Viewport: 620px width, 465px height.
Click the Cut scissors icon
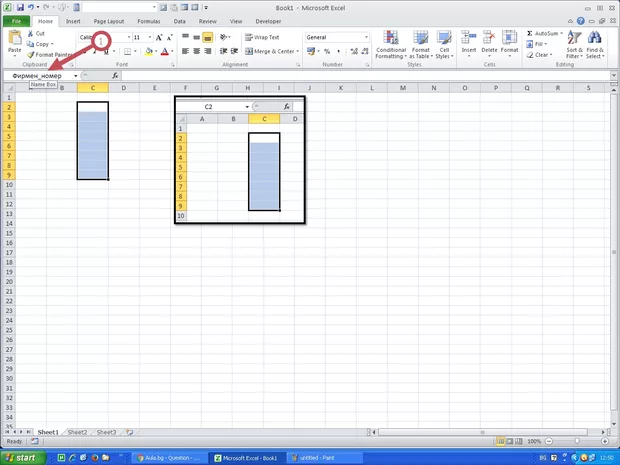30,34
